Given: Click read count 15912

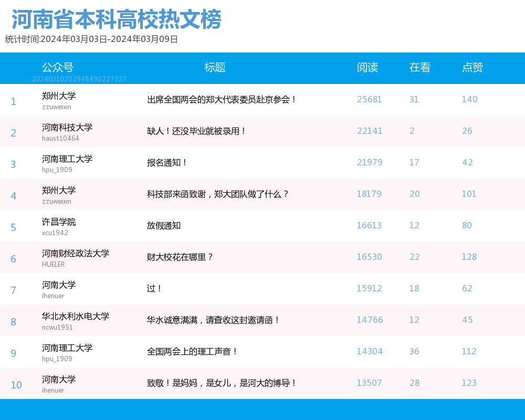Looking at the screenshot, I should click(369, 288).
